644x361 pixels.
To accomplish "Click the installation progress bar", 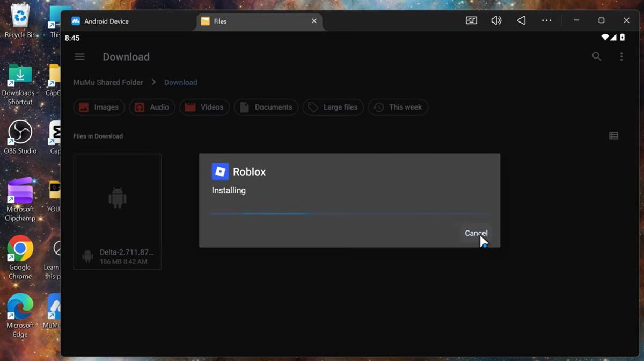I will (349, 214).
